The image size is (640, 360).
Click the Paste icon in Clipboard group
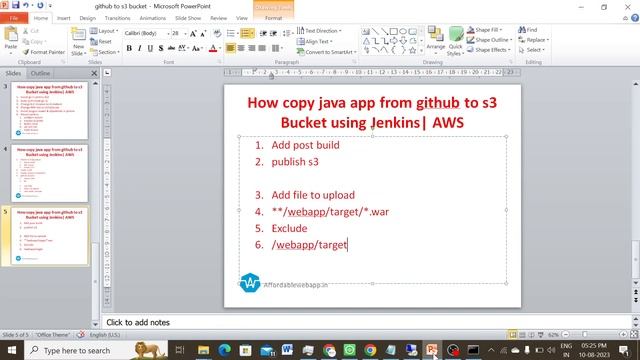click(11, 34)
